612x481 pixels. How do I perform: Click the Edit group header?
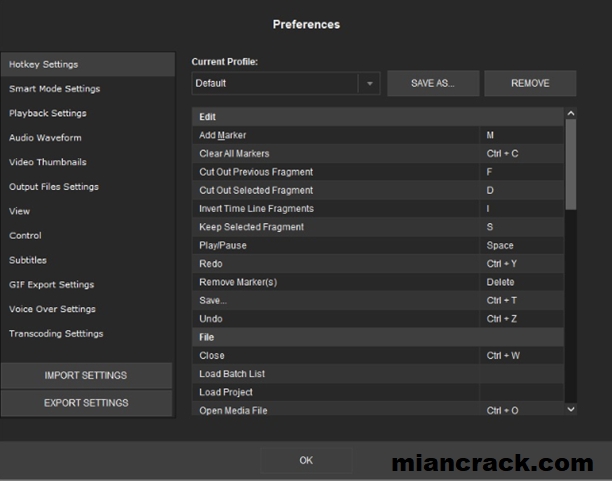click(x=378, y=117)
